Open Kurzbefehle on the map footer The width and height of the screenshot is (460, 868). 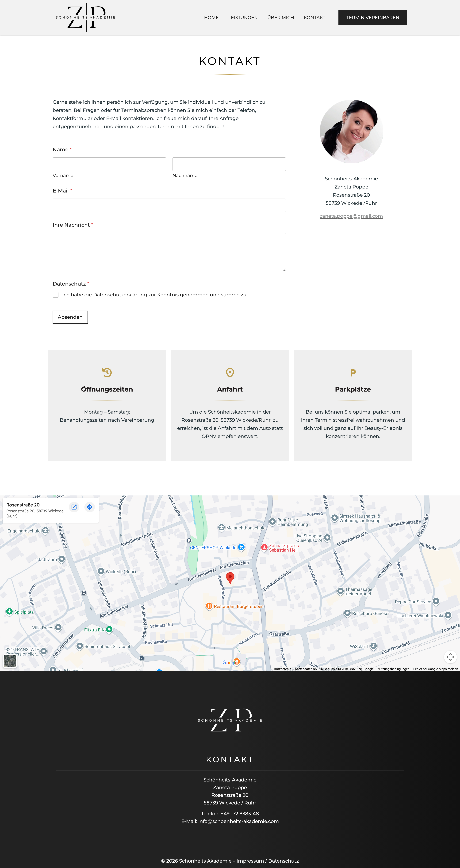(x=283, y=669)
